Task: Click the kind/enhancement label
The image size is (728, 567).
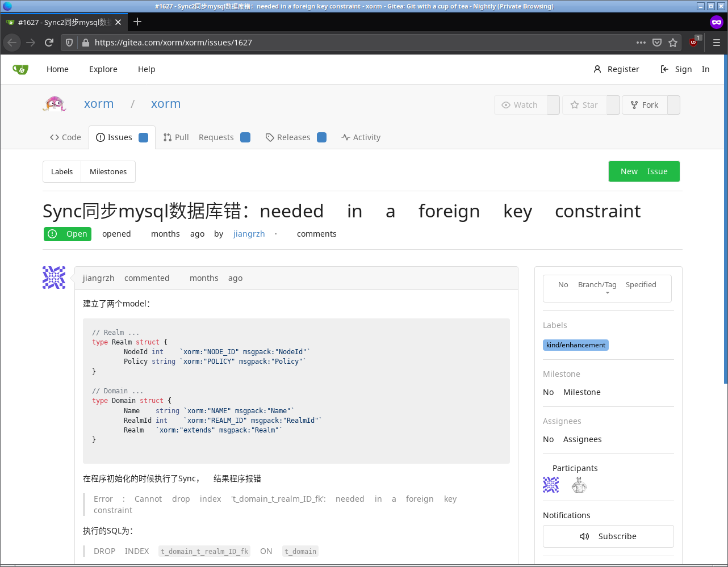Action: click(x=575, y=345)
